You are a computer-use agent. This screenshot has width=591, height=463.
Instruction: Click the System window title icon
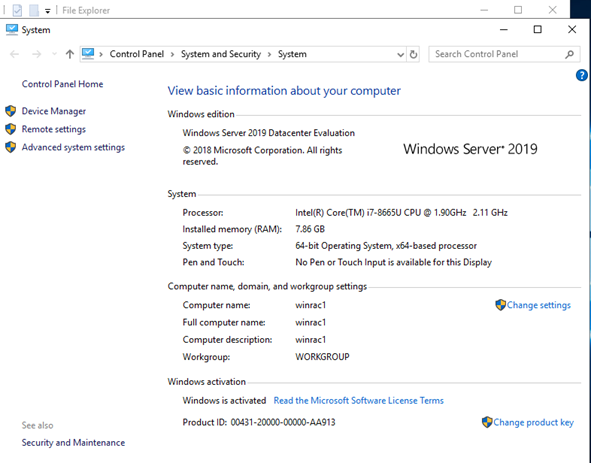[x=12, y=30]
